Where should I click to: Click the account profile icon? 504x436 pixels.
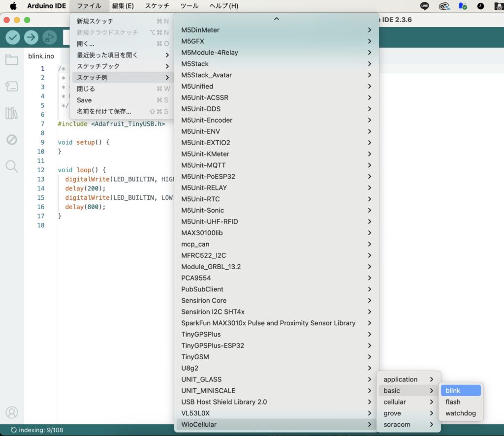(x=12, y=412)
